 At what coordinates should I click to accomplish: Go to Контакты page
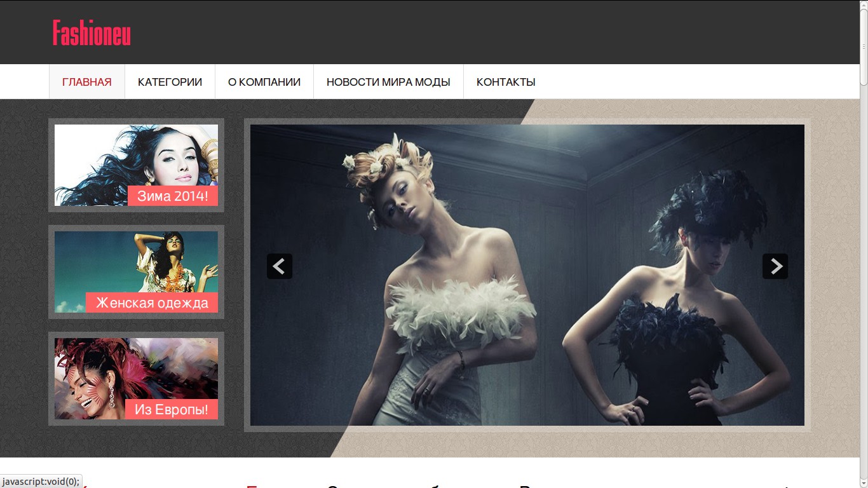tap(506, 82)
